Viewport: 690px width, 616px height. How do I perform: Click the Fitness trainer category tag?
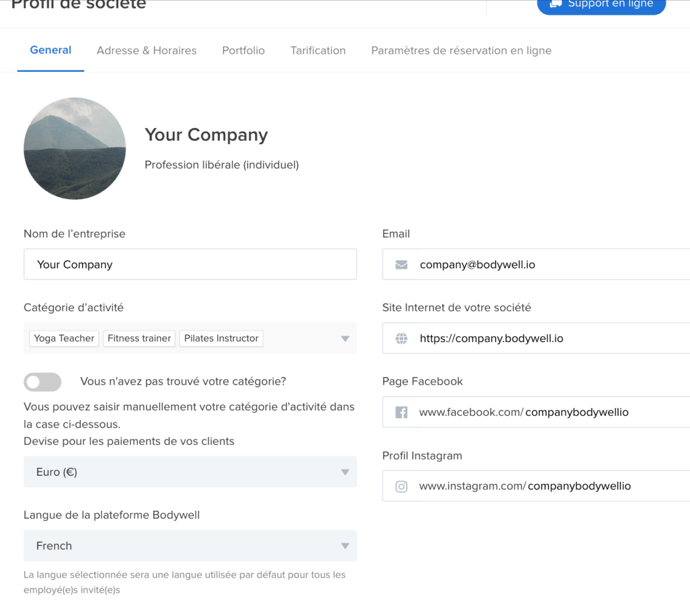pyautogui.click(x=139, y=339)
